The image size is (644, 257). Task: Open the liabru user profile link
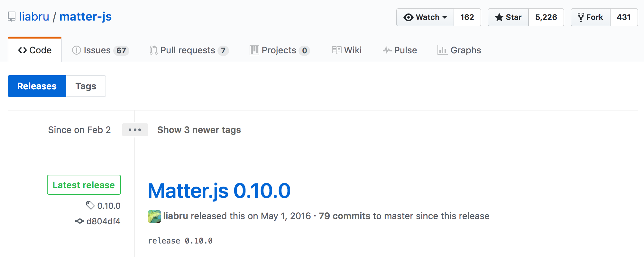pyautogui.click(x=34, y=16)
